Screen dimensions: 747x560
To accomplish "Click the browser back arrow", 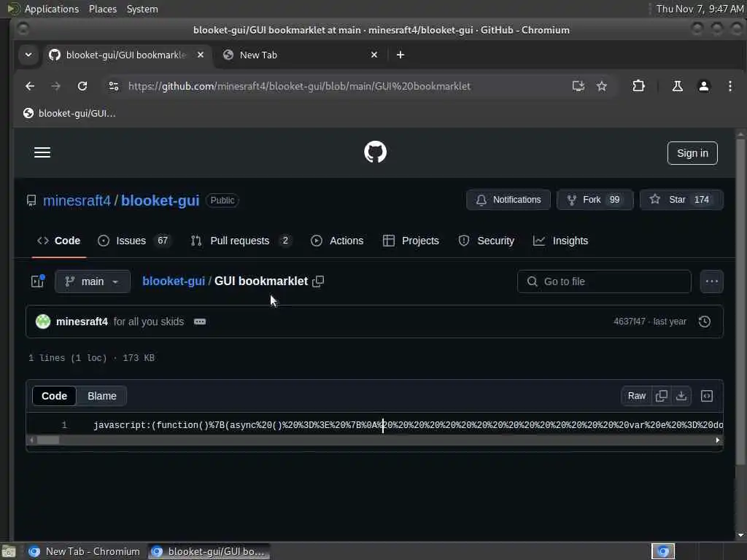I will [30, 86].
